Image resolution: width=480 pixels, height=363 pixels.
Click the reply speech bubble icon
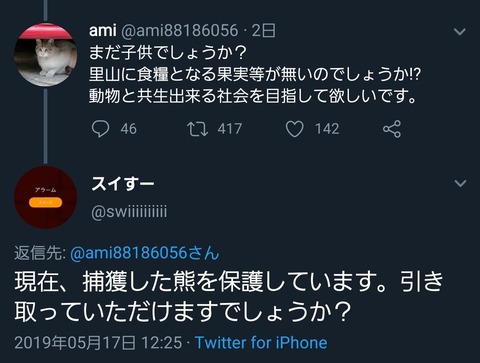[100, 129]
